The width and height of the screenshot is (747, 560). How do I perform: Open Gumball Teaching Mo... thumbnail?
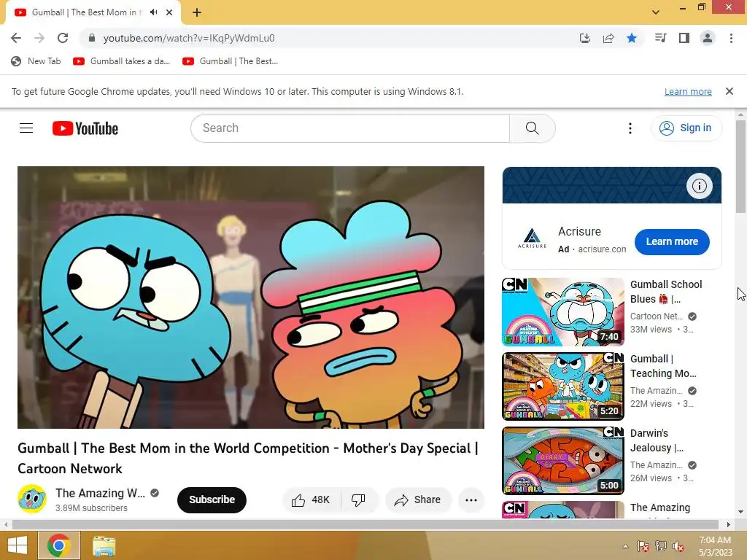(562, 386)
